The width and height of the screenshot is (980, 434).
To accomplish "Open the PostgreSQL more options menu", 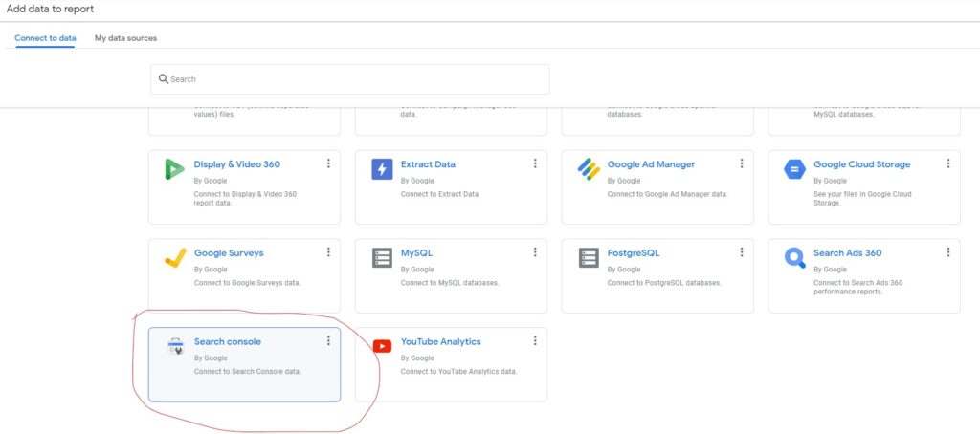I will (742, 251).
